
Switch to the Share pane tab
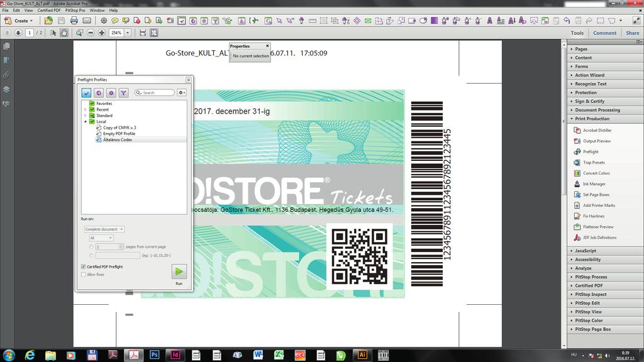click(632, 33)
